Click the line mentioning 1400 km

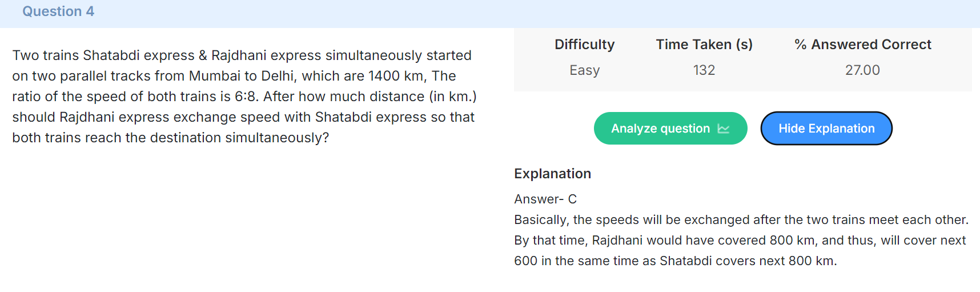pyautogui.click(x=234, y=76)
